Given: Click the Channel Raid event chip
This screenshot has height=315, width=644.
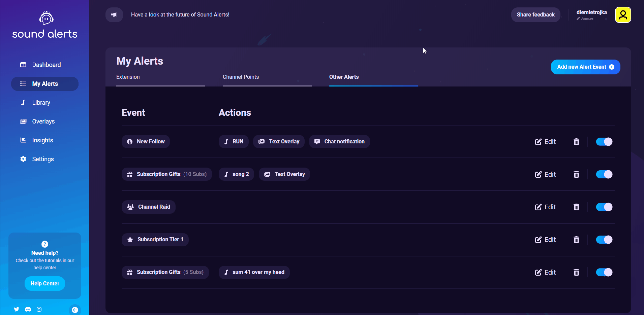Looking at the screenshot, I should tap(148, 207).
